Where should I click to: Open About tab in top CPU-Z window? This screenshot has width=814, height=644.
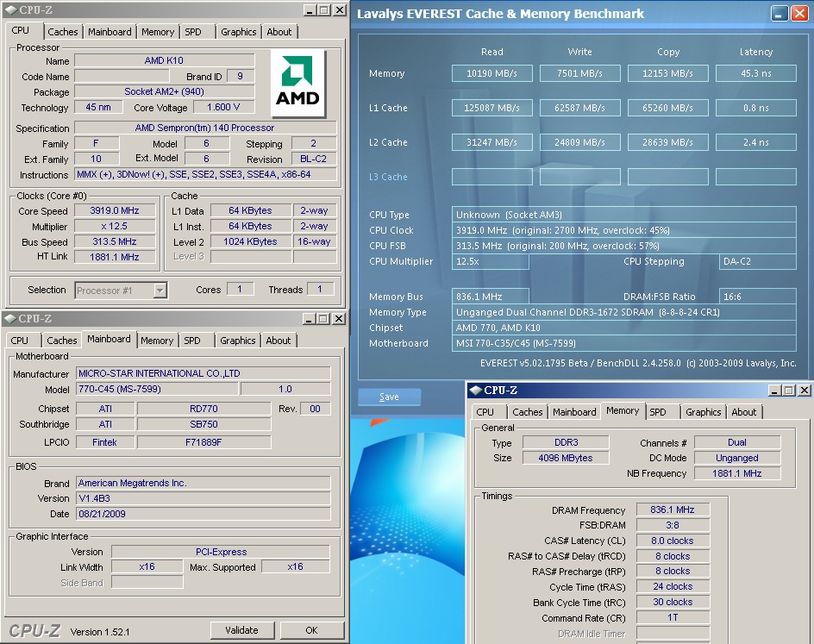[279, 32]
